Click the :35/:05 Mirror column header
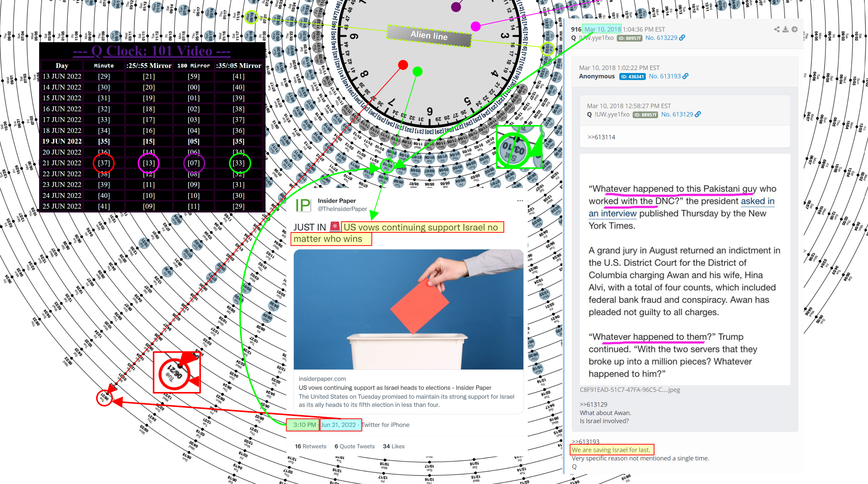The width and height of the screenshot is (868, 484). (239, 66)
